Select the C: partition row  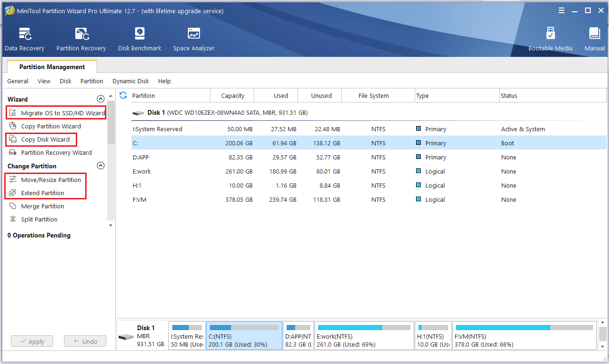click(369, 143)
